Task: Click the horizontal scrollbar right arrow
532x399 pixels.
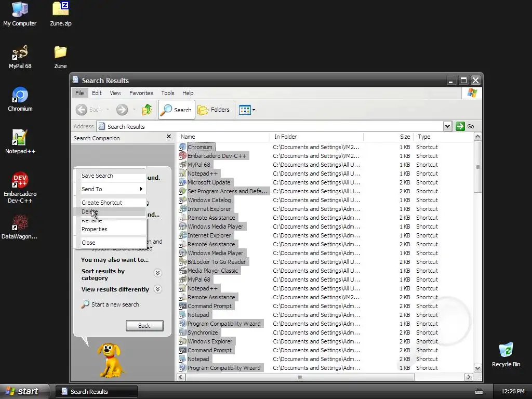Action: tap(469, 377)
